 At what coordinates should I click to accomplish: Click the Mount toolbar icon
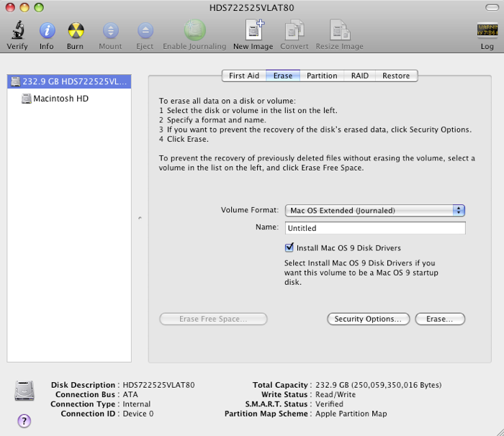(111, 30)
